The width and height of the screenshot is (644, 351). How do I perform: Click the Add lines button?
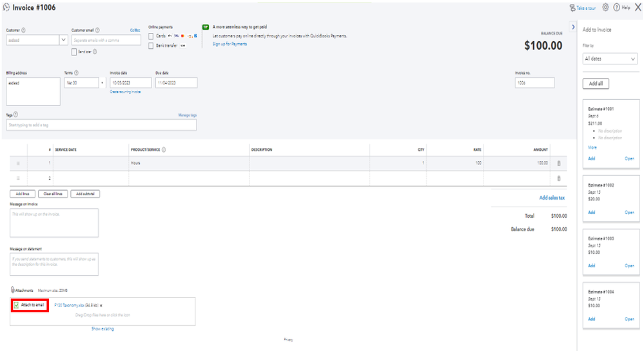[23, 194]
